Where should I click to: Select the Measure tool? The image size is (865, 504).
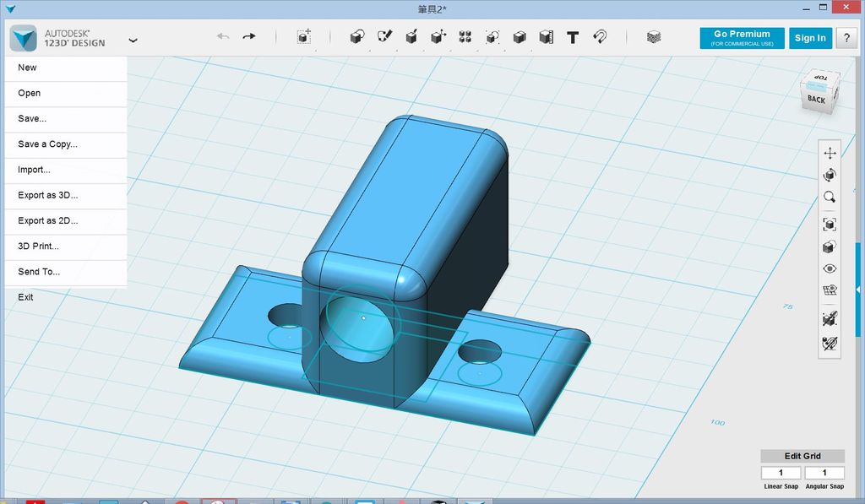click(x=547, y=37)
